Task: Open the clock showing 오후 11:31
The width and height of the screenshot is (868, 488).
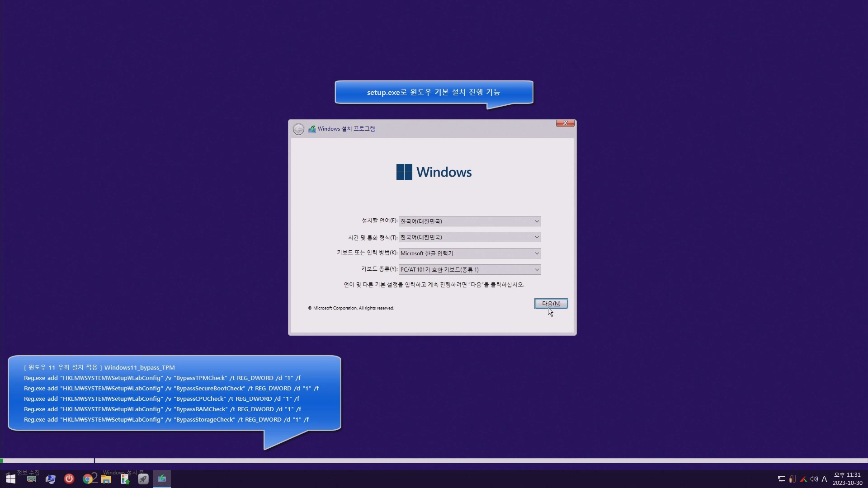Action: pos(848,479)
